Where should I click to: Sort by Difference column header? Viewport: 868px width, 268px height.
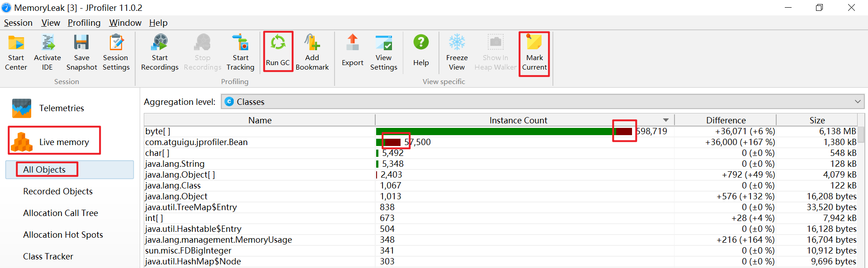[x=726, y=120]
